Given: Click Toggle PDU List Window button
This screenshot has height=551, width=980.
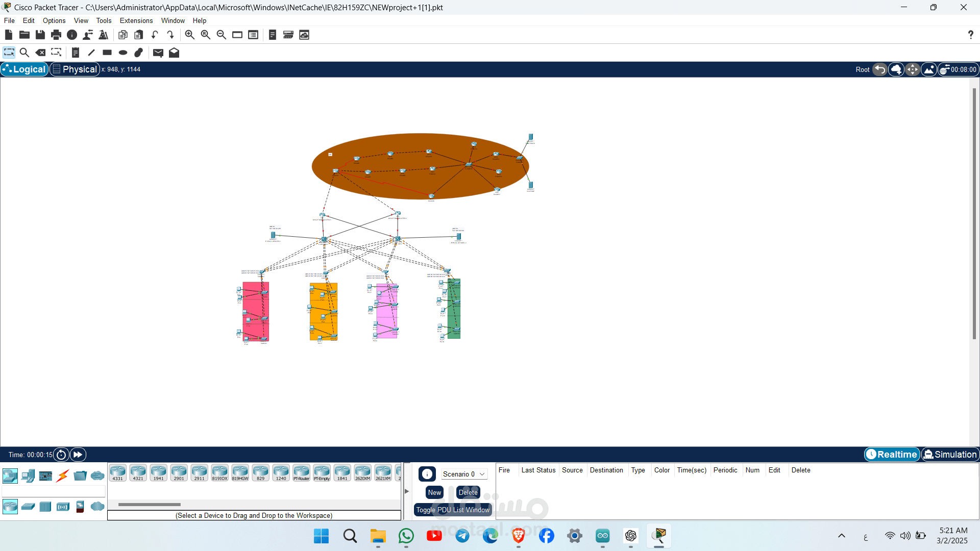Looking at the screenshot, I should (x=453, y=510).
